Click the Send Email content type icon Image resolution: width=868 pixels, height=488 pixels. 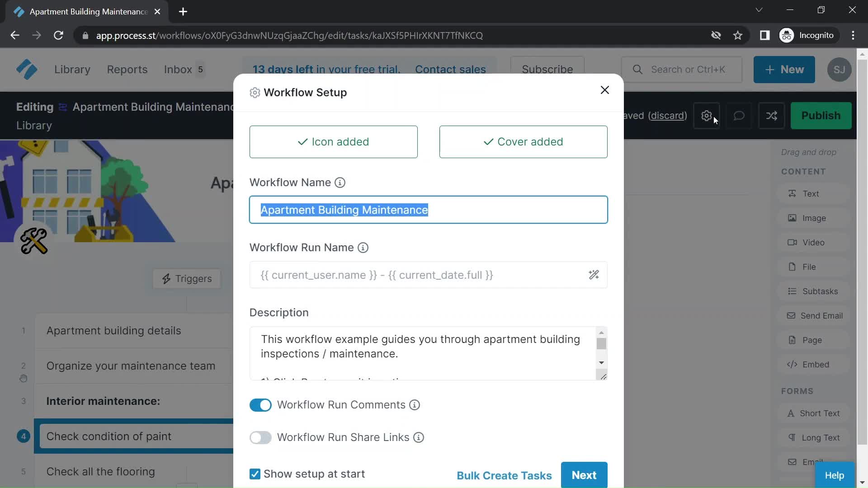click(x=791, y=316)
